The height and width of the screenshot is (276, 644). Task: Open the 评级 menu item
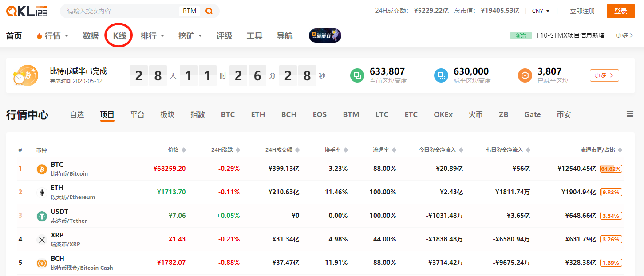point(225,36)
